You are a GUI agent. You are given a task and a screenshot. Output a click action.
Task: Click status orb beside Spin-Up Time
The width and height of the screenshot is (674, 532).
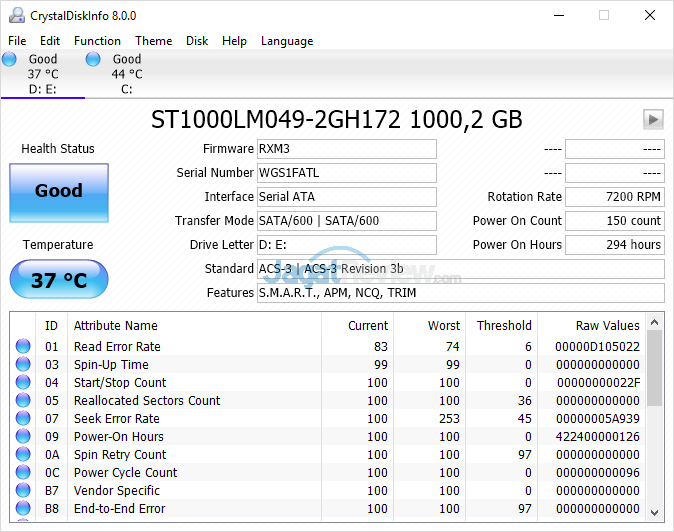(x=23, y=365)
